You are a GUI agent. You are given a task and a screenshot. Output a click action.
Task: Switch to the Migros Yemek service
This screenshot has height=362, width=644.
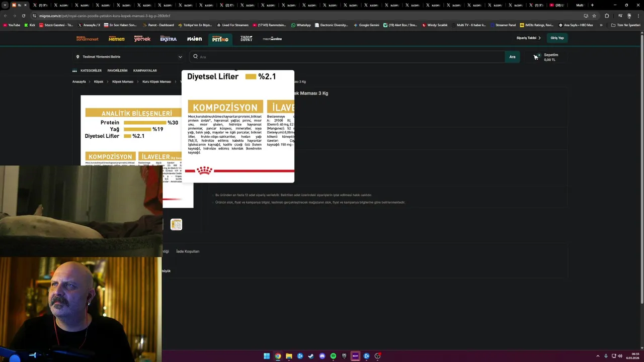tap(142, 39)
